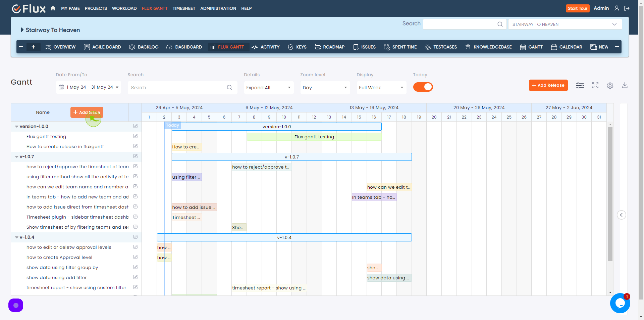Screen dimensions: 644x320
Task: Open the Date From/To range dropdown
Action: click(89, 87)
